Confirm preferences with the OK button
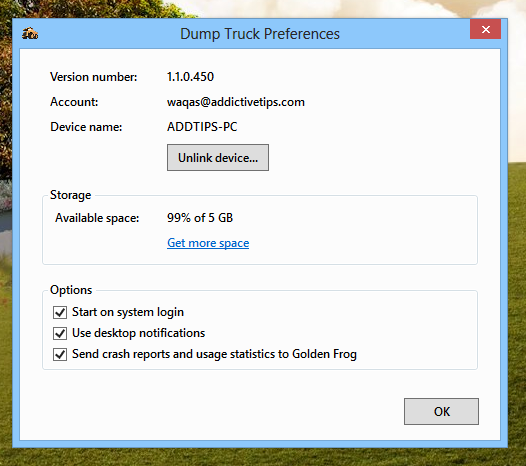This screenshot has width=526, height=466. tap(441, 411)
